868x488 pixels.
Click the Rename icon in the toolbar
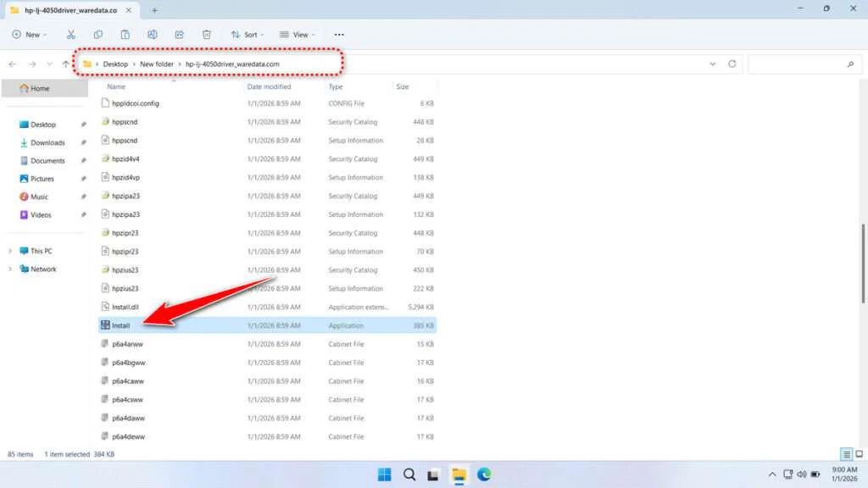pyautogui.click(x=153, y=35)
